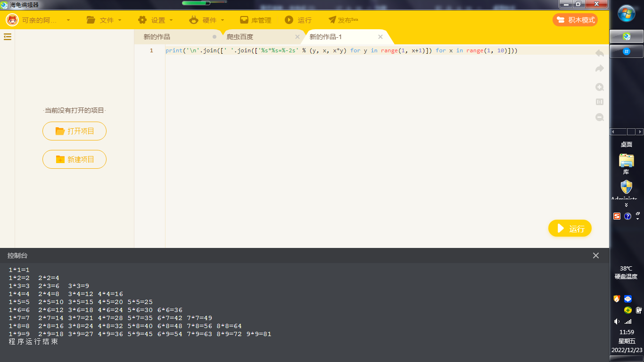The image size is (644, 362).
Task: Click line number 1 in gutter
Action: (x=151, y=50)
